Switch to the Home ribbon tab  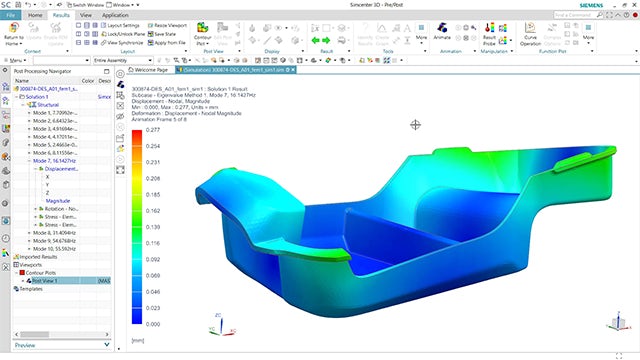coord(35,15)
